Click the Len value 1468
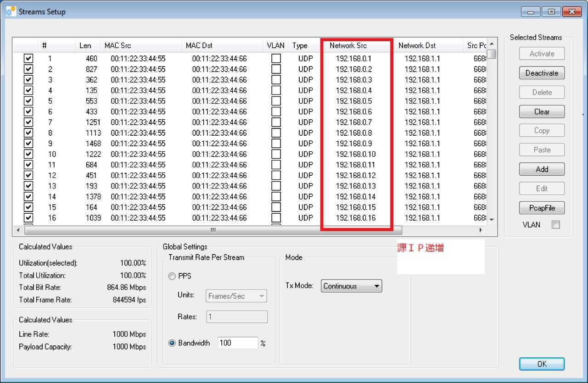 tap(93, 144)
